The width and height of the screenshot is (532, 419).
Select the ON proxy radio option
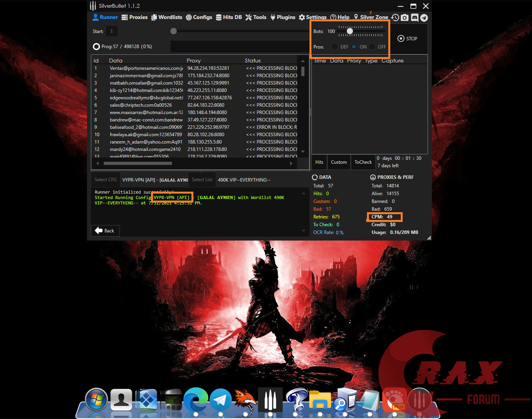point(354,47)
